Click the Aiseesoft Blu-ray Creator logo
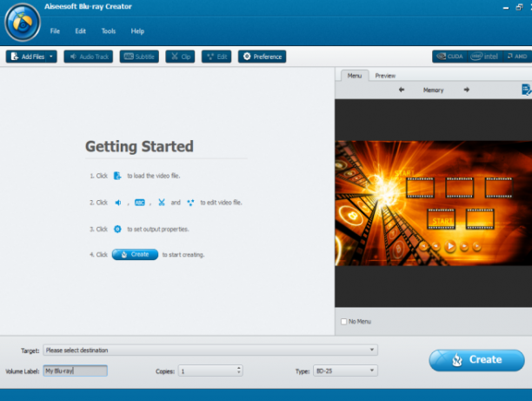Viewport: 532px width, 401px height. (x=23, y=23)
